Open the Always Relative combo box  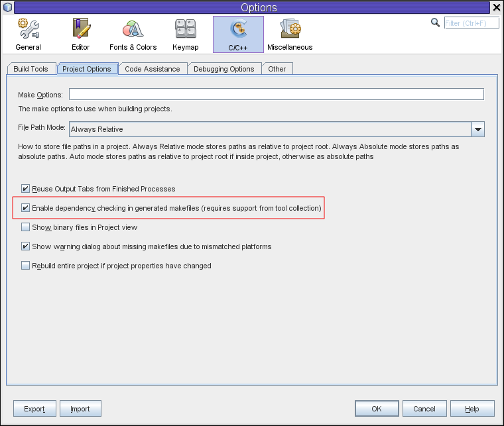(270, 129)
